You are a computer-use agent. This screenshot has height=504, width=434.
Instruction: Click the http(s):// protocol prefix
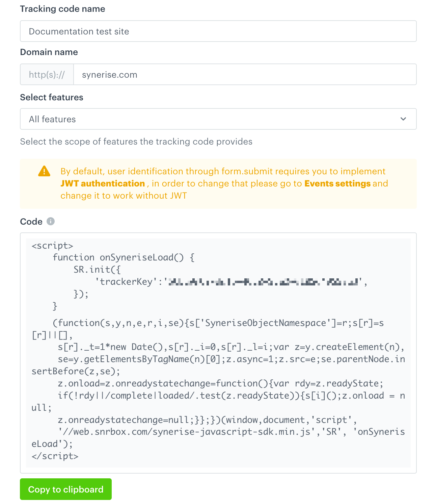47,75
